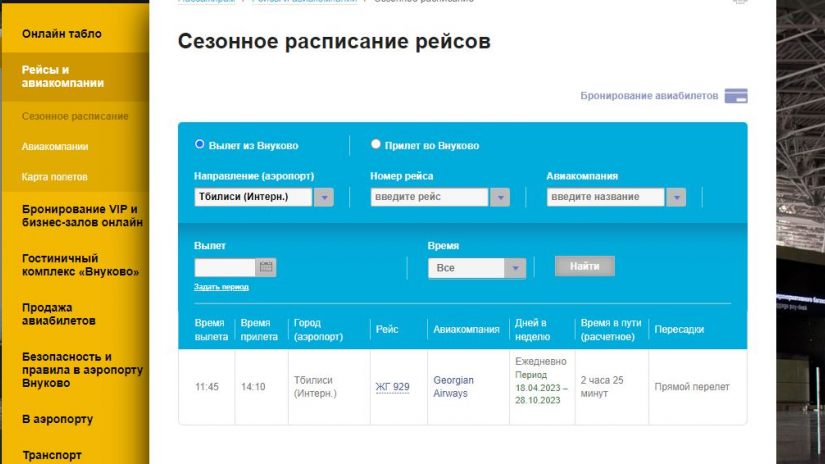
Task: Open the Время dropdown showing Все
Action: tap(477, 268)
